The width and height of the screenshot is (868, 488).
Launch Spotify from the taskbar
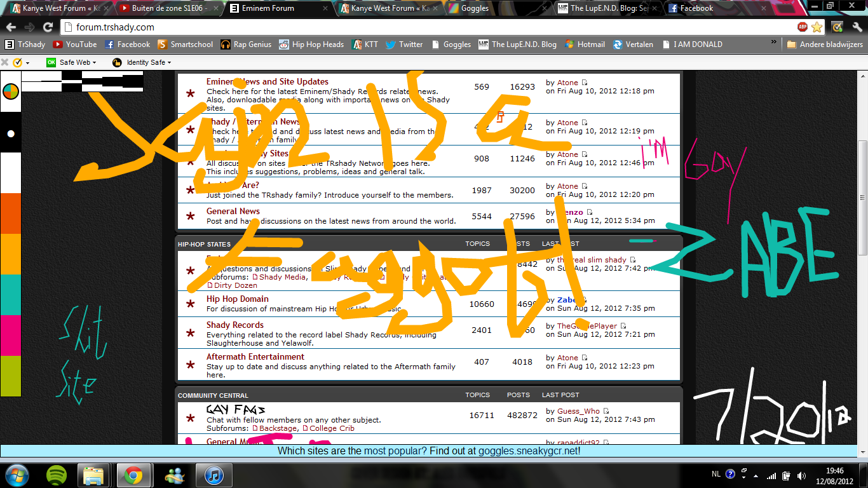pyautogui.click(x=57, y=475)
